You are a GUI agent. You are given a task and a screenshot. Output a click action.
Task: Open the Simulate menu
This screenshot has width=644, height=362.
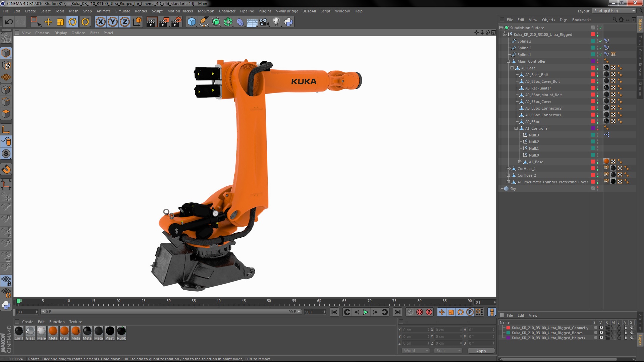(123, 11)
